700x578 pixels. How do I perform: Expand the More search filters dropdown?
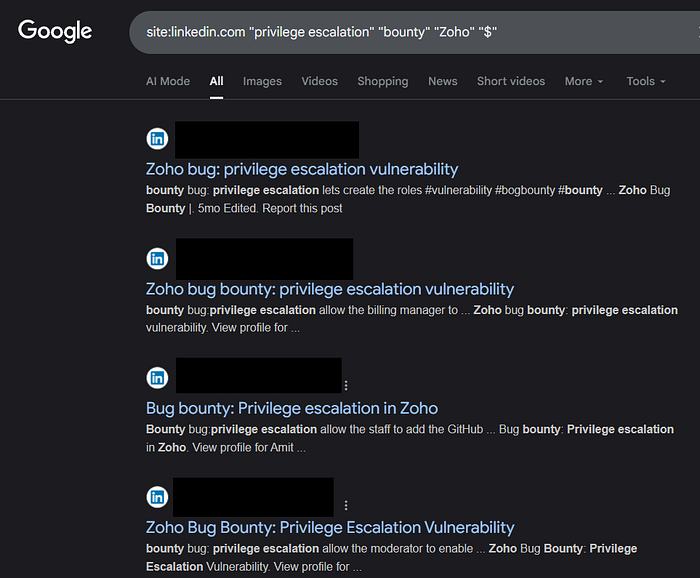point(584,81)
